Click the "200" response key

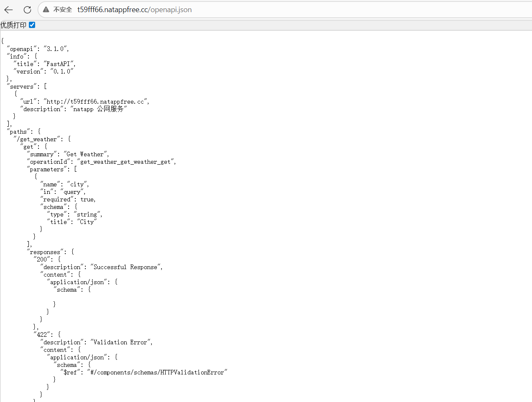pos(42,260)
